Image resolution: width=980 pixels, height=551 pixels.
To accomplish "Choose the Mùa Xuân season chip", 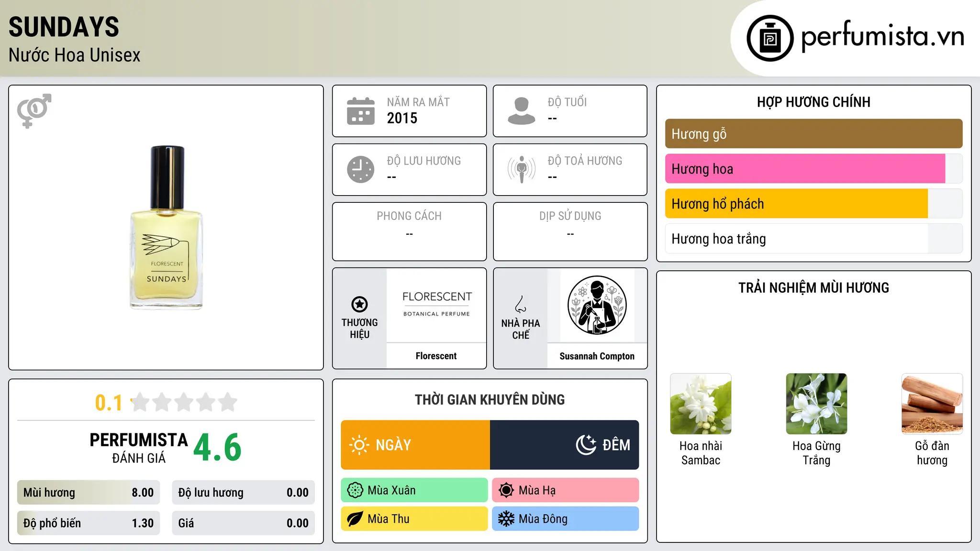I will [414, 490].
